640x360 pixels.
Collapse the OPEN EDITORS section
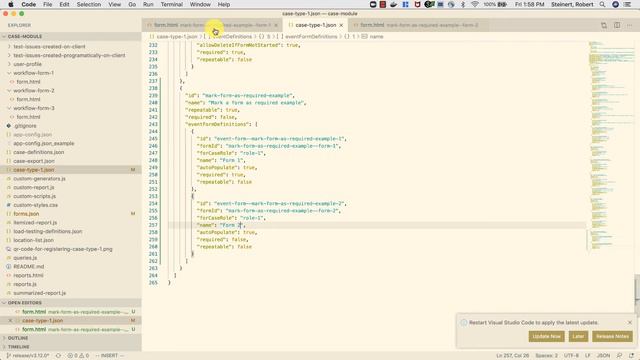[x=71, y=303]
